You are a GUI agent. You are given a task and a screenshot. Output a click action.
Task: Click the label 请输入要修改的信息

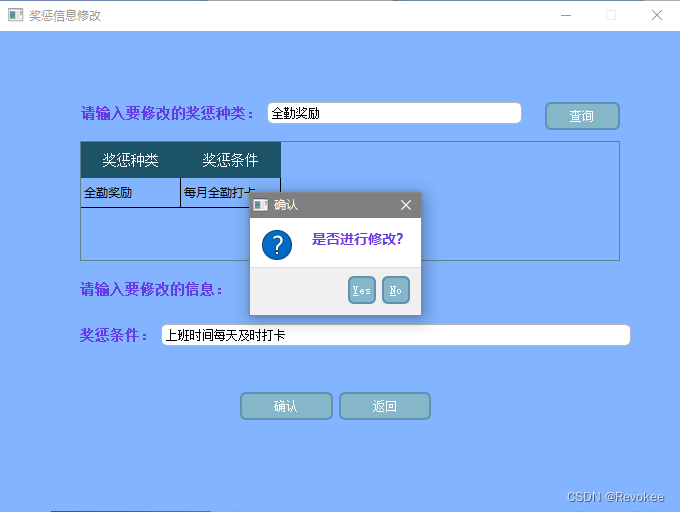[x=151, y=289]
